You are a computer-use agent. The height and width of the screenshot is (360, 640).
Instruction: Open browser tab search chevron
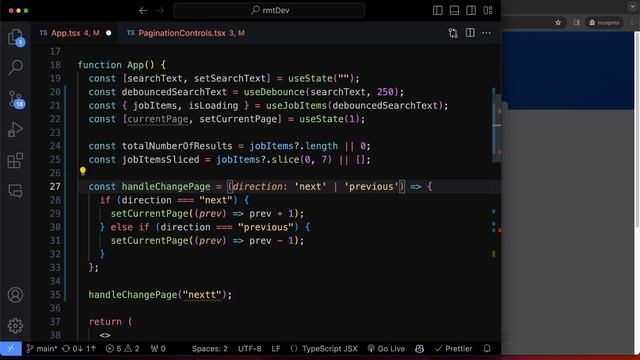coord(632,6)
